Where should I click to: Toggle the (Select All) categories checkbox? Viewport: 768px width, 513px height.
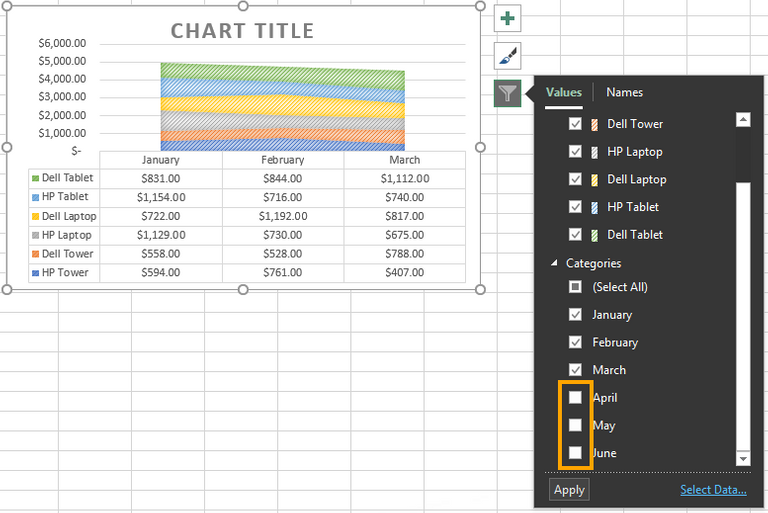click(575, 287)
